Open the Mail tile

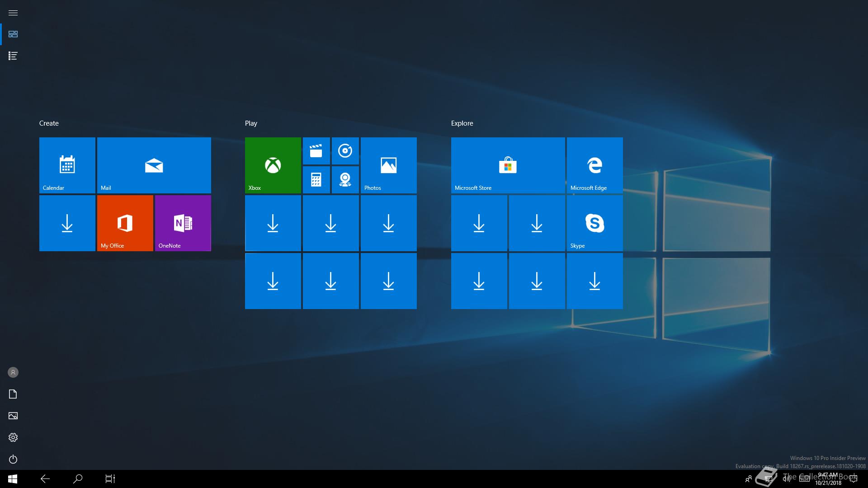click(154, 165)
